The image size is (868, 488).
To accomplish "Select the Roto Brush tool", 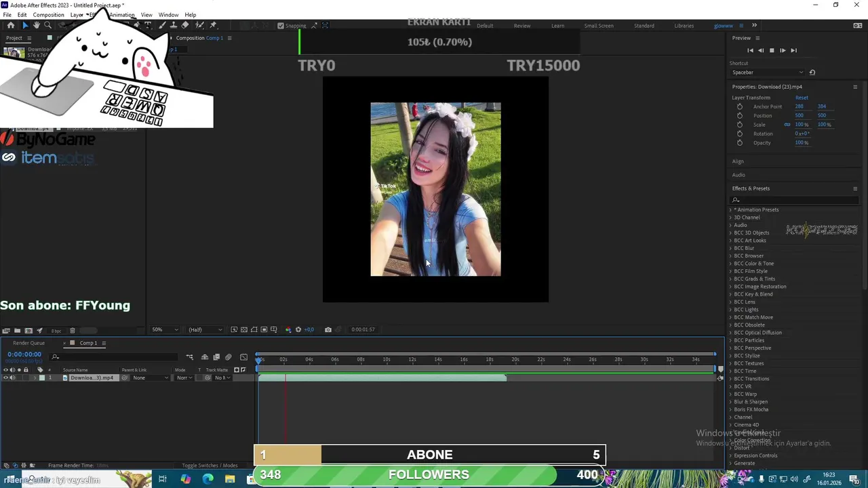I will click(199, 25).
